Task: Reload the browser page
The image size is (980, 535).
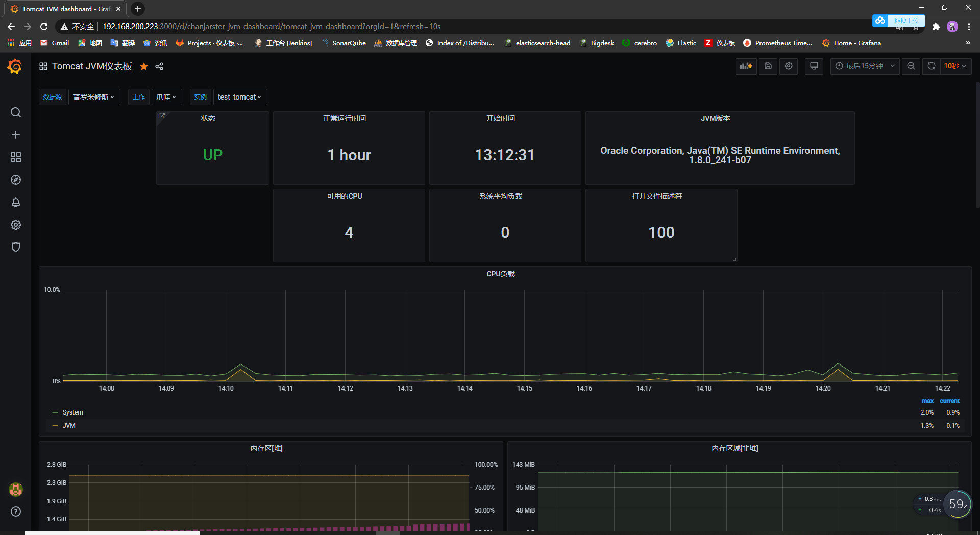Action: [44, 27]
